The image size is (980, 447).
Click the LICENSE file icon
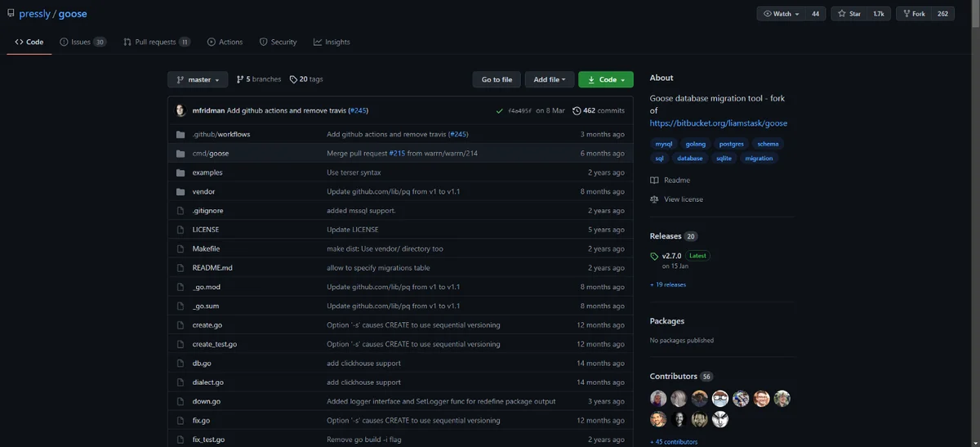coord(180,230)
